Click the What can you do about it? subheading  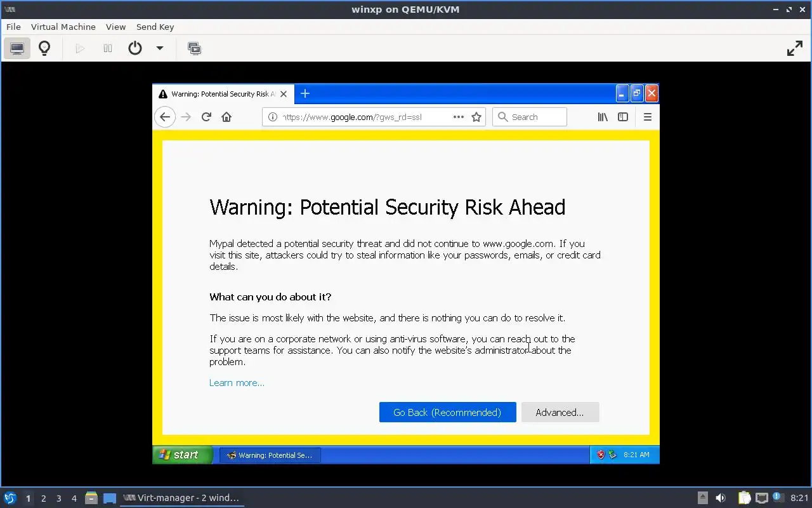click(x=270, y=297)
